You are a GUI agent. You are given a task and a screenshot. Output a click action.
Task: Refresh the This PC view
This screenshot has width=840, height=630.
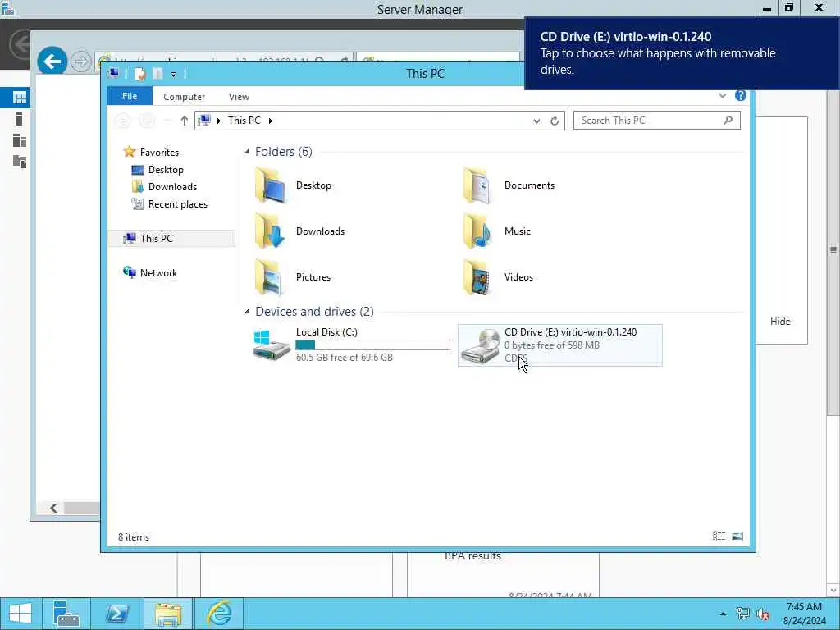pyautogui.click(x=555, y=121)
